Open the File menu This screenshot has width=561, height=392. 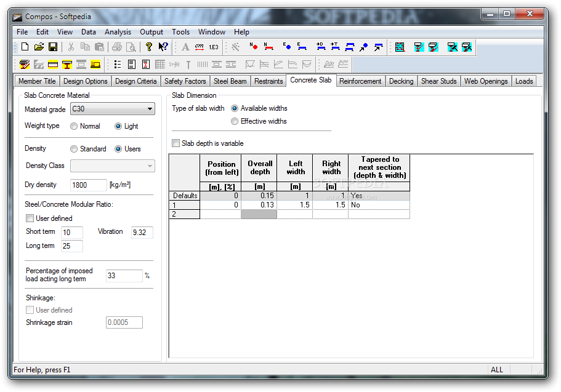[x=22, y=32]
